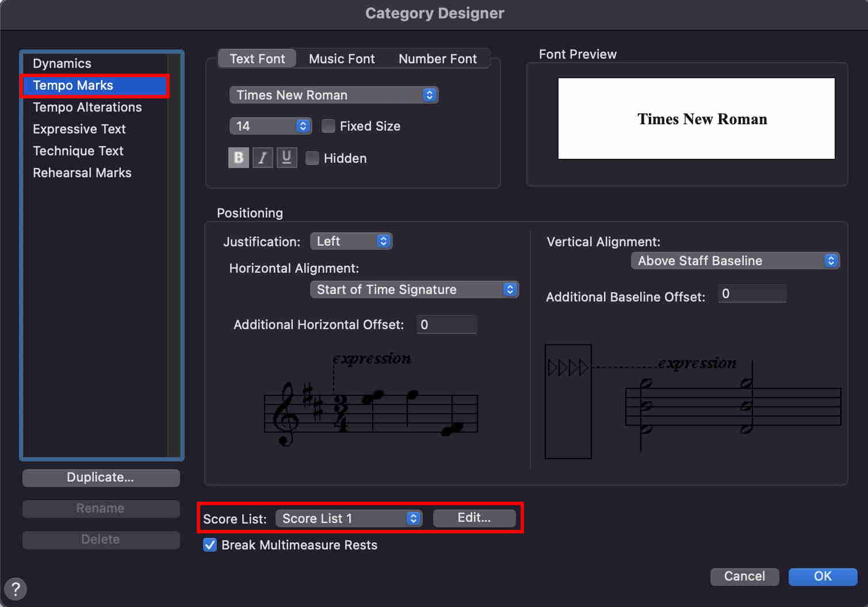Image resolution: width=868 pixels, height=607 pixels.
Task: Open the Vertical Alignment dropdown
Action: coord(735,261)
